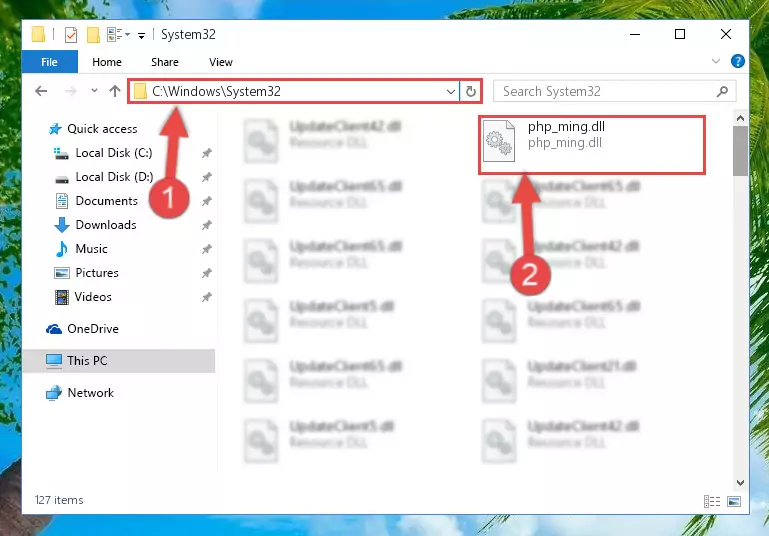Go back with the Back arrow
The width and height of the screenshot is (769, 536).
tap(41, 91)
